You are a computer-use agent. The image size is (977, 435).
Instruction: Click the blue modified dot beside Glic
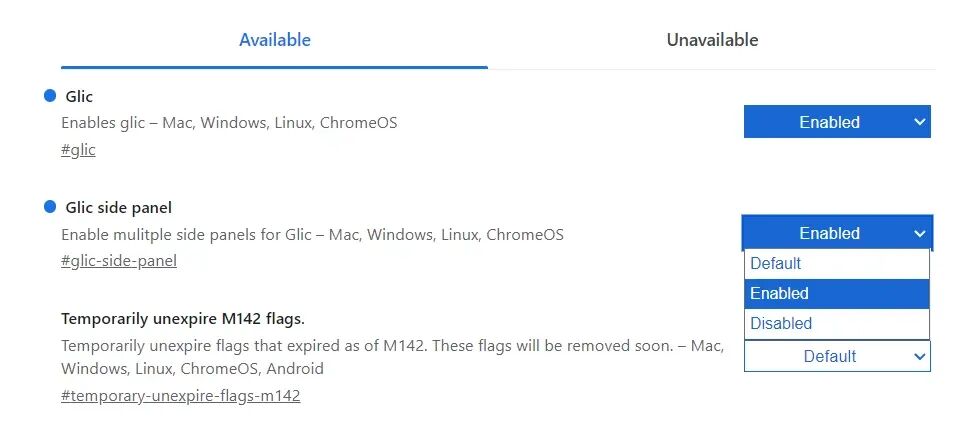pos(49,96)
